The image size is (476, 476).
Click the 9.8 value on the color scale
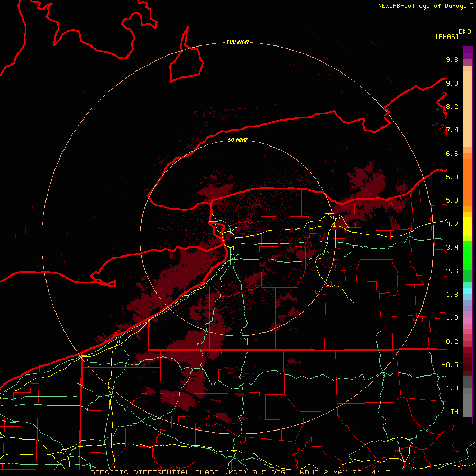pos(452,59)
